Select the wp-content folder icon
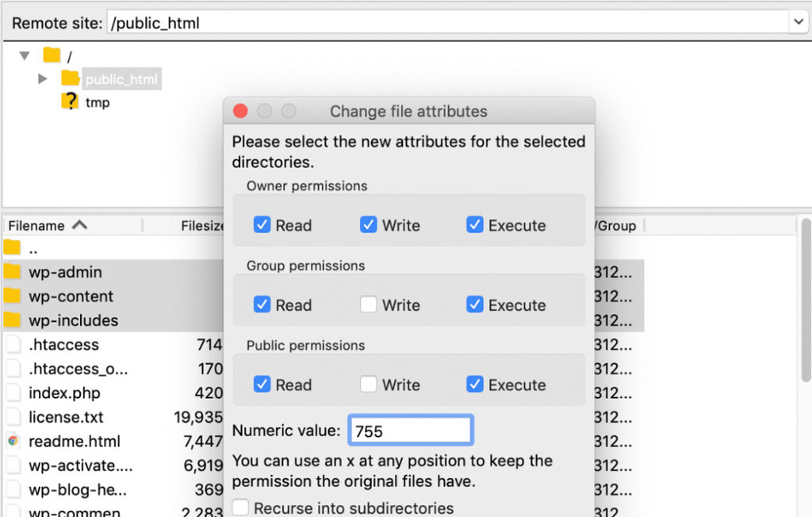812x517 pixels. click(x=14, y=296)
